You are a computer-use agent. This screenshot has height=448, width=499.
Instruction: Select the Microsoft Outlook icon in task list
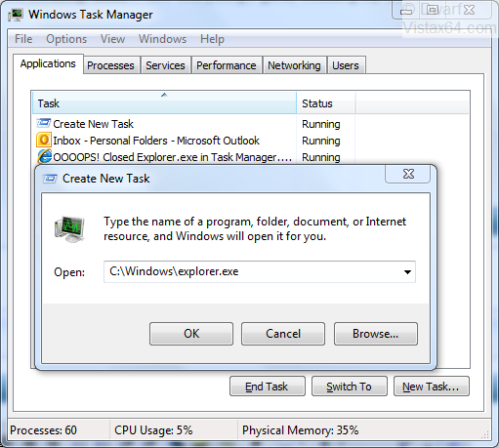(44, 141)
